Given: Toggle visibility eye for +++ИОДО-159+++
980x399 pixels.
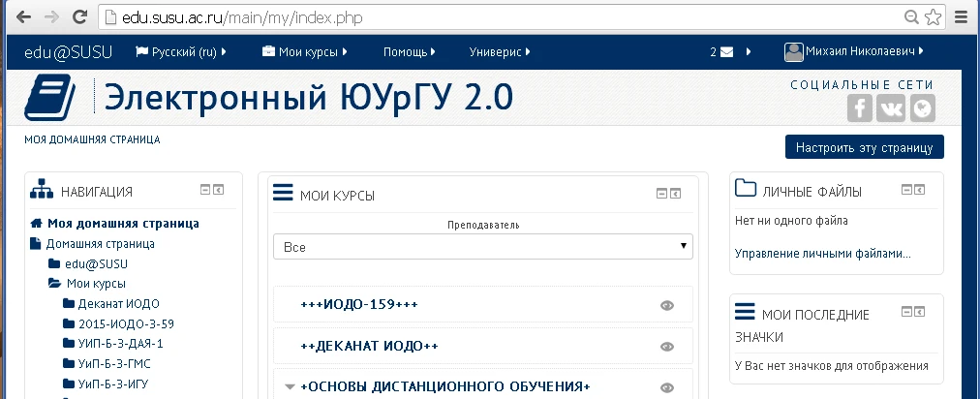Looking at the screenshot, I should pos(667,306).
